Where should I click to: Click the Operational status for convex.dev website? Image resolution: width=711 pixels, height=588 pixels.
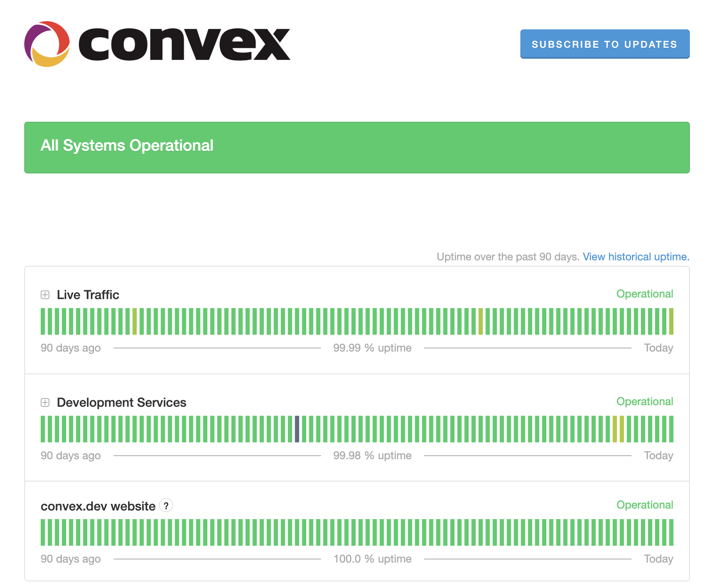click(645, 505)
